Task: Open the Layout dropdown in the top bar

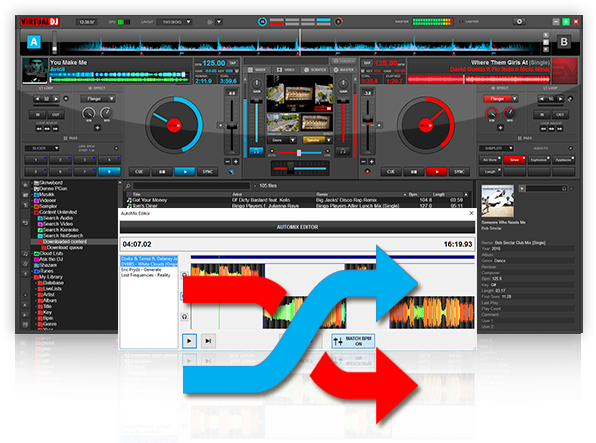Action: point(175,22)
